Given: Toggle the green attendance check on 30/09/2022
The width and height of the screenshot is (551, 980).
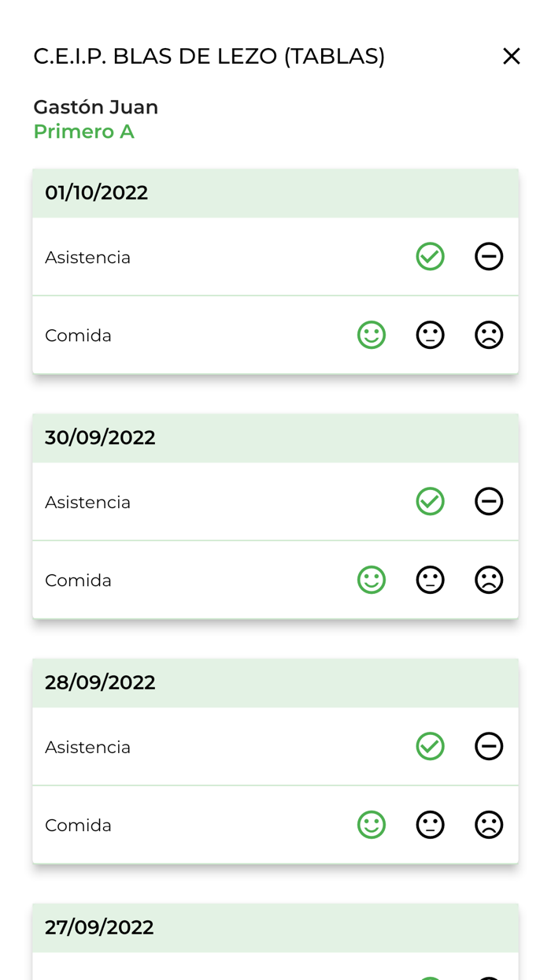Looking at the screenshot, I should click(430, 501).
